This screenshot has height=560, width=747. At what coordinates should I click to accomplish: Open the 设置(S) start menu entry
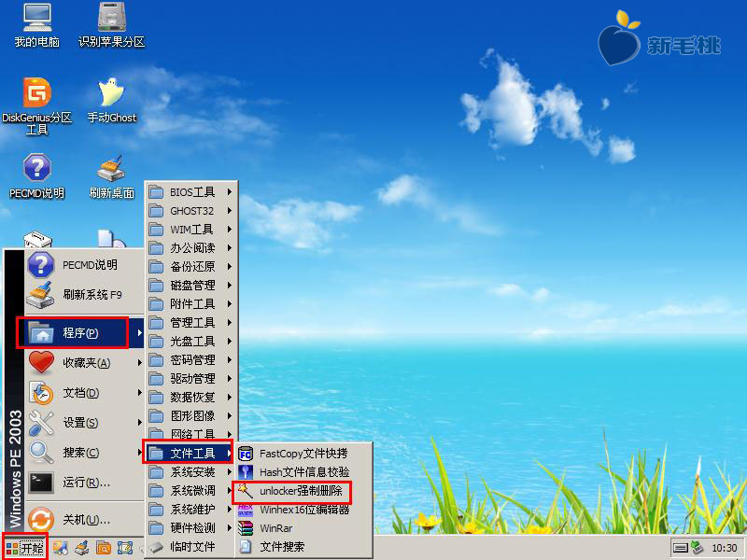pyautogui.click(x=84, y=423)
